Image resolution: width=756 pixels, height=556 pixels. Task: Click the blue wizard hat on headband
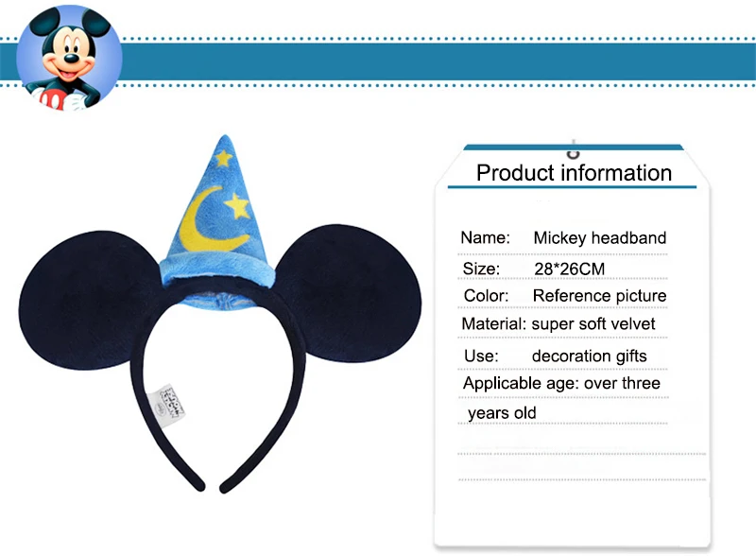pos(217,221)
